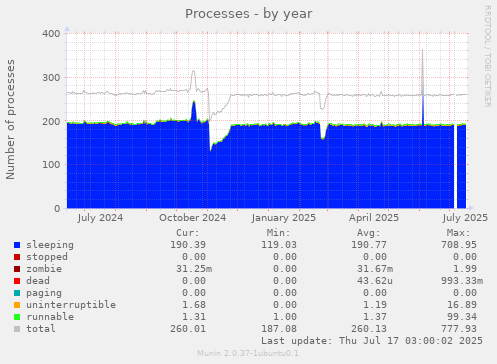Viewport: 497px width, 364px height.
Task: Click total minimum value 187.08
Action: click(x=279, y=329)
